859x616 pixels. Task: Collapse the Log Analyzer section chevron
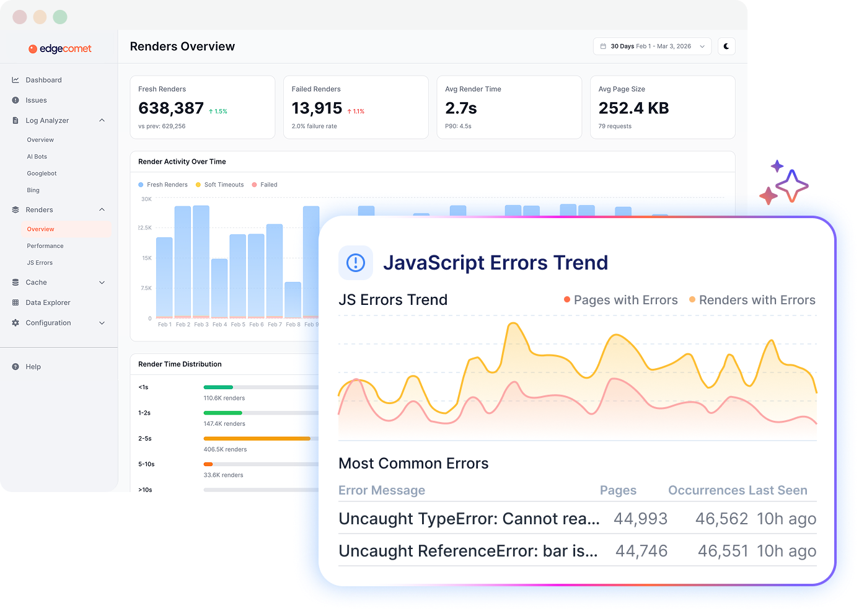102,120
